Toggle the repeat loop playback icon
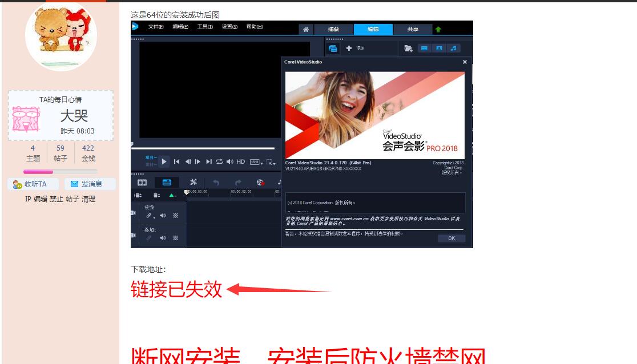 (219, 161)
